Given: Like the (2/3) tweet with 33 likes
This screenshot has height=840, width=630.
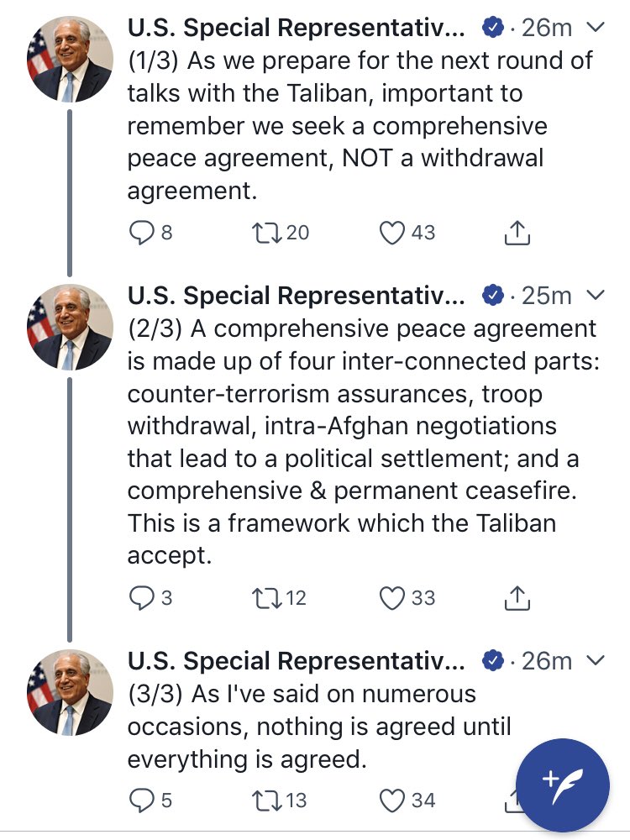Looking at the screenshot, I should (392, 597).
